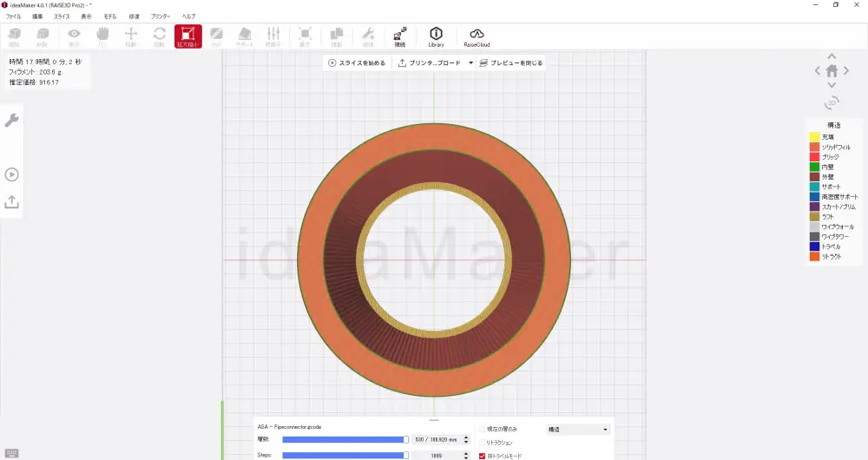Toggle the リトラクション checkbox

[x=483, y=443]
